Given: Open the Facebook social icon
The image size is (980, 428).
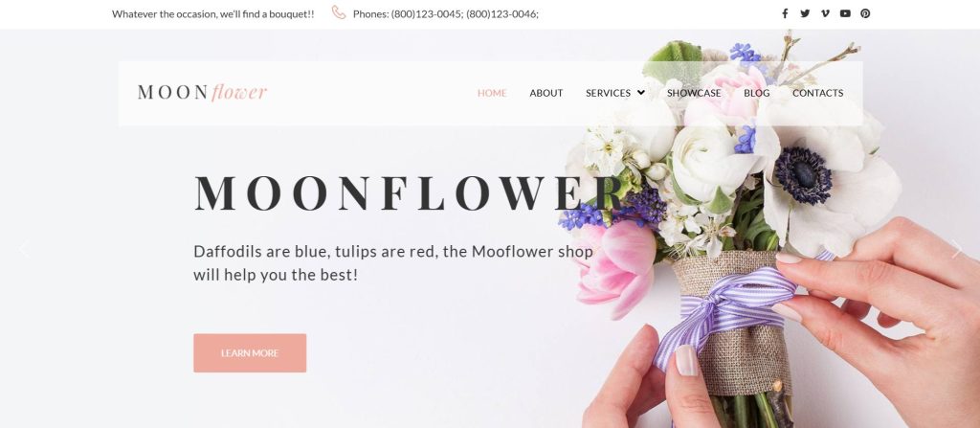Looking at the screenshot, I should point(785,13).
